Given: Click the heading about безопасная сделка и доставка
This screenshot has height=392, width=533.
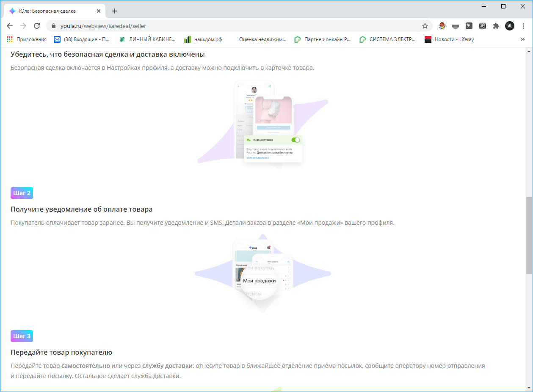Looking at the screenshot, I should pos(108,54).
